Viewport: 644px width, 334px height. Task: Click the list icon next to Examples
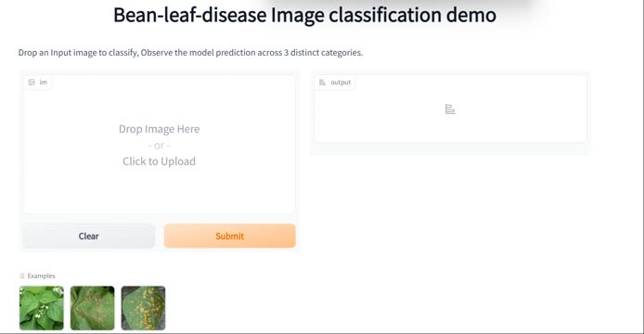[x=21, y=276]
